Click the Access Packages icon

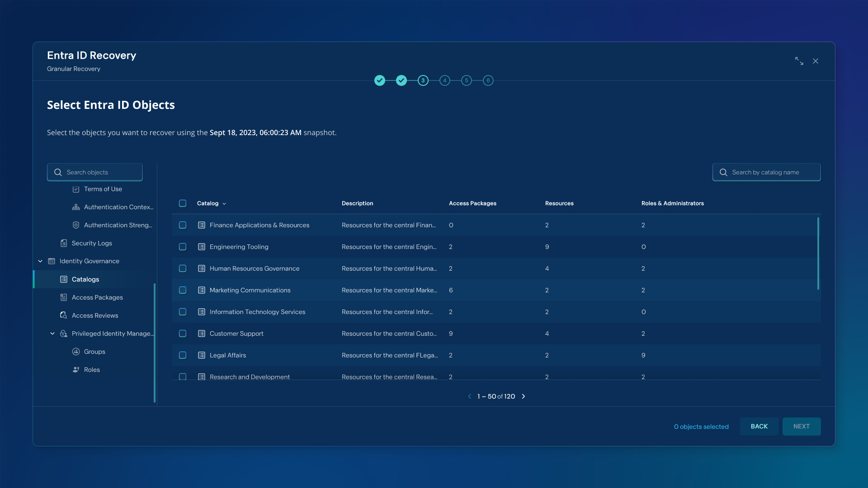coord(64,298)
